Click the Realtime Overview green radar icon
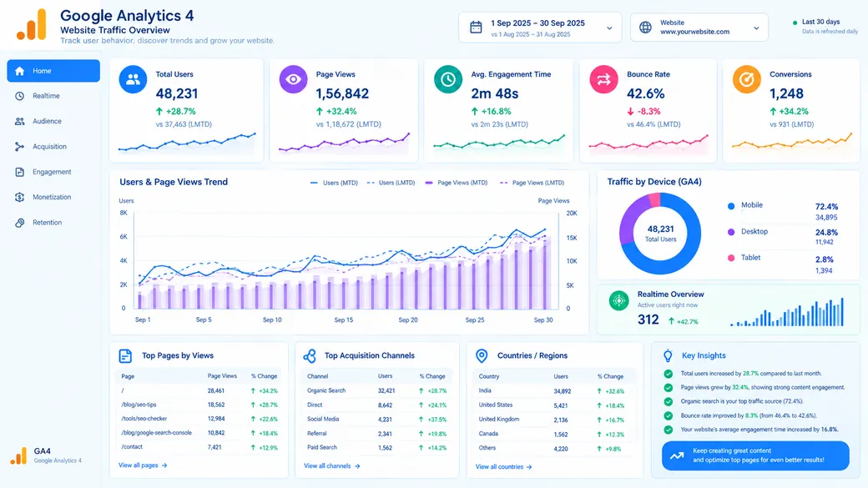 tap(619, 300)
